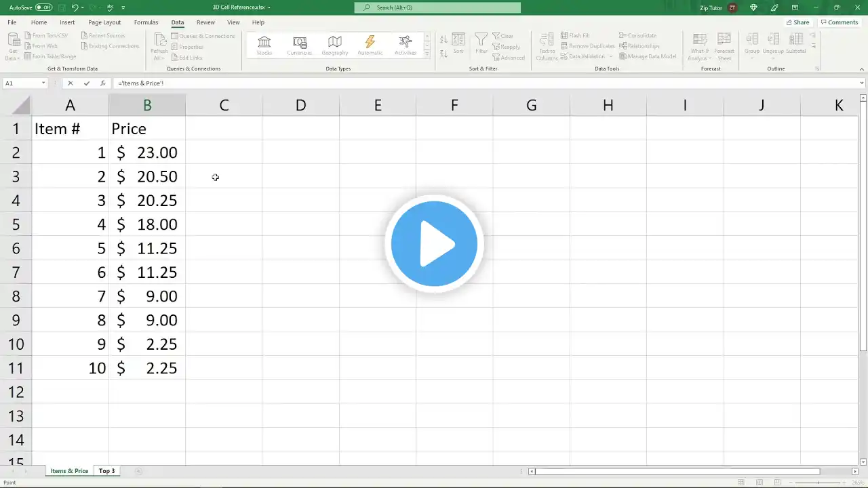Click Remove Duplicates
The width and height of the screenshot is (868, 488).
tap(588, 46)
